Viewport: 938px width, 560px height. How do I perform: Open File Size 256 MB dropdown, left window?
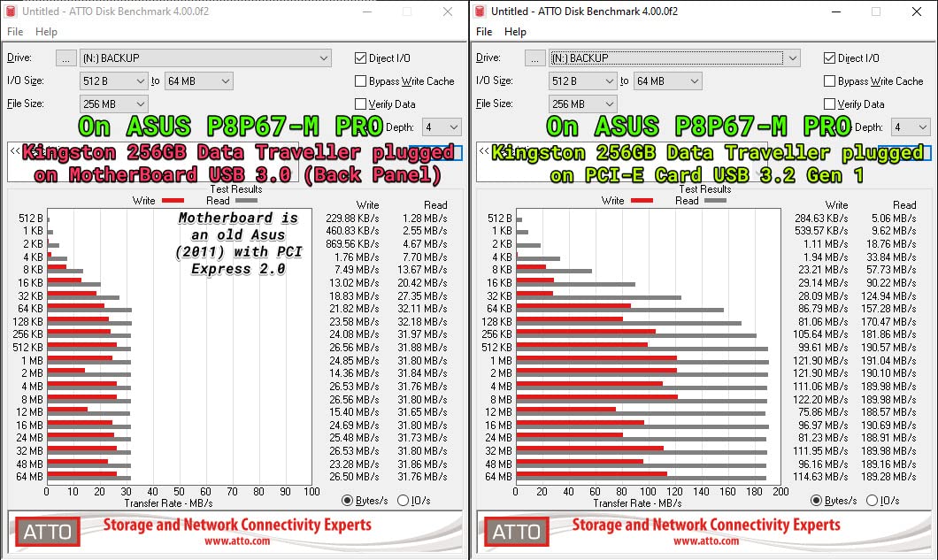[x=113, y=104]
